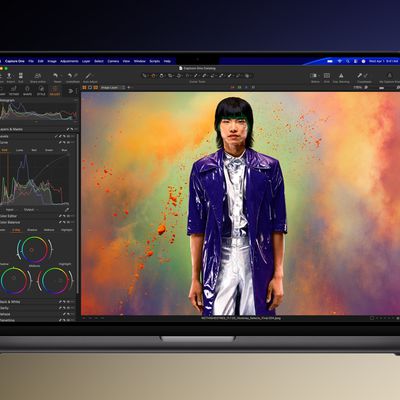Open the Adjustments menu
This screenshot has width=400, height=400.
point(69,61)
